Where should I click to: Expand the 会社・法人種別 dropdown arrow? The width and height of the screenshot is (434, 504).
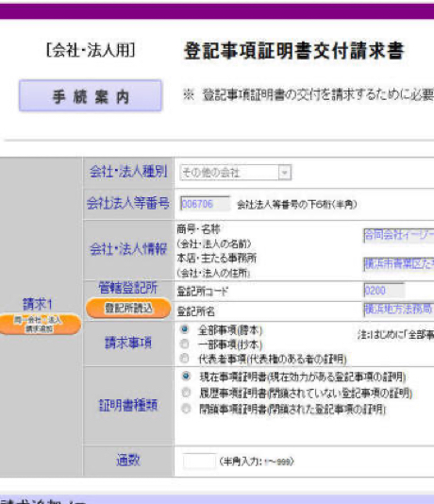285,173
